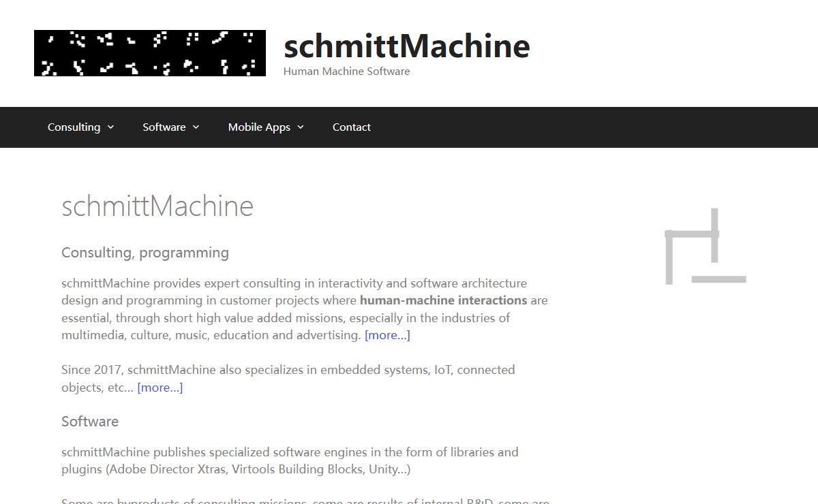Click the bold 'human-machine interactions' text
The width and height of the screenshot is (818, 504).
click(443, 300)
